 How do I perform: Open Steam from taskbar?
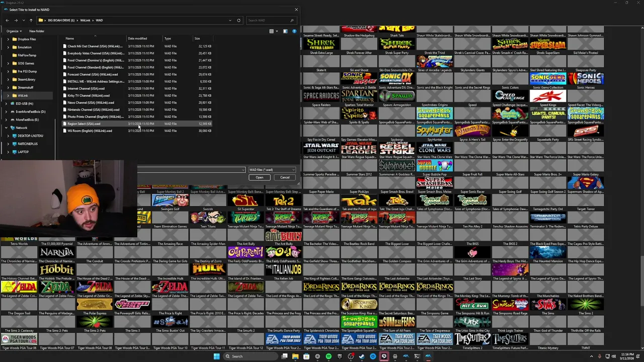[x=362, y=356]
